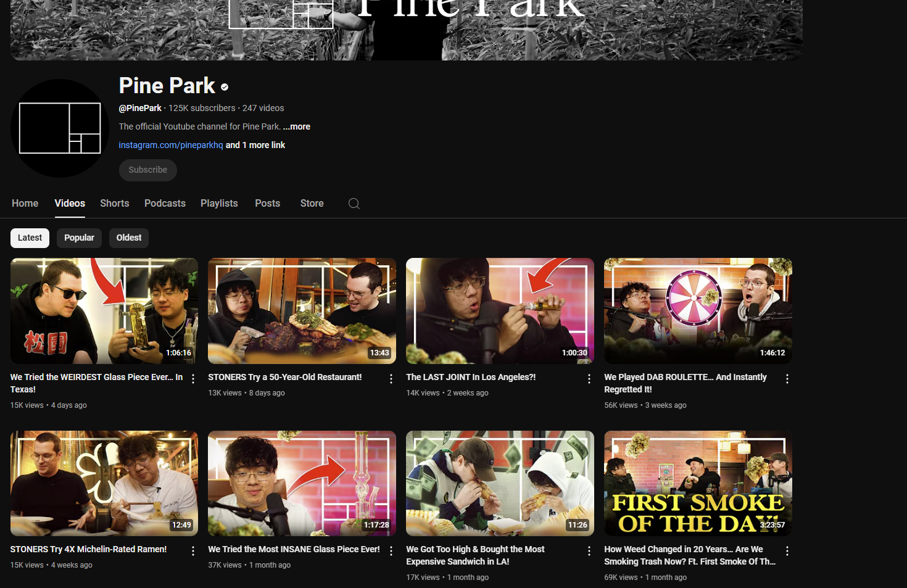Open options menu for Michelin-Rated Ramen video
This screenshot has width=907, height=588.
click(193, 551)
